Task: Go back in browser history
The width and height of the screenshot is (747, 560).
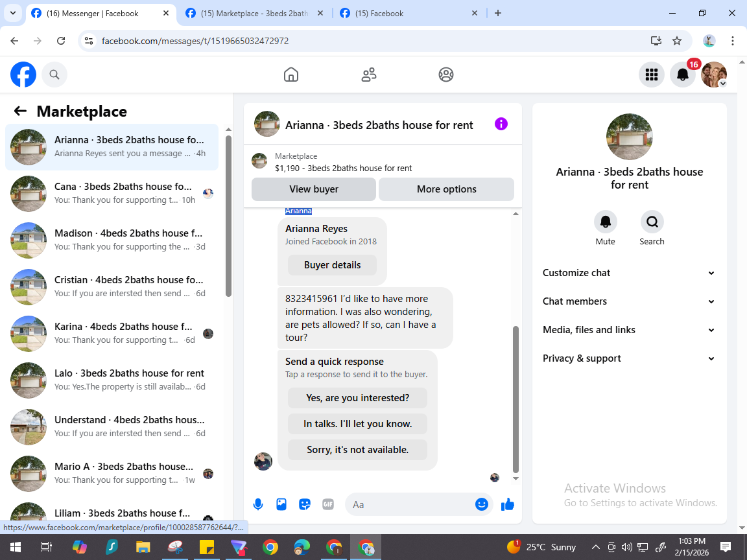Action: (14, 41)
